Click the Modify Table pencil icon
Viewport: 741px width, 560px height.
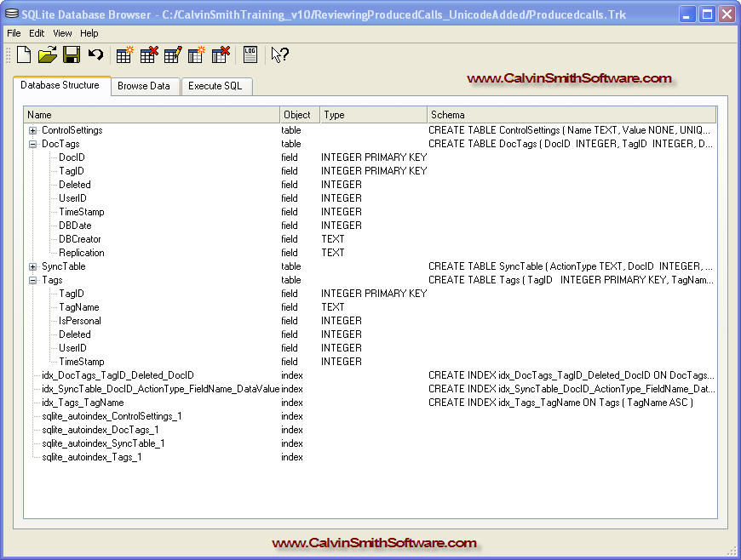[x=173, y=55]
